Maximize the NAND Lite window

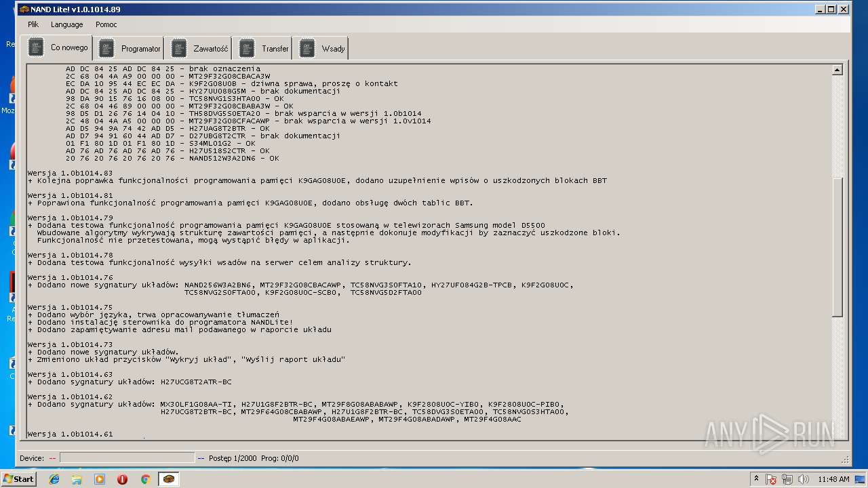point(831,9)
